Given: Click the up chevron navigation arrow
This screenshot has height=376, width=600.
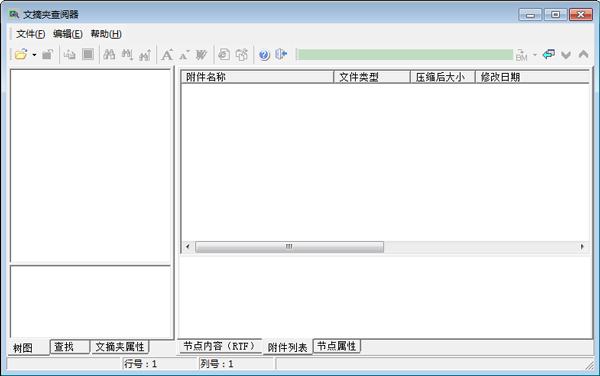Looking at the screenshot, I should coord(584,54).
